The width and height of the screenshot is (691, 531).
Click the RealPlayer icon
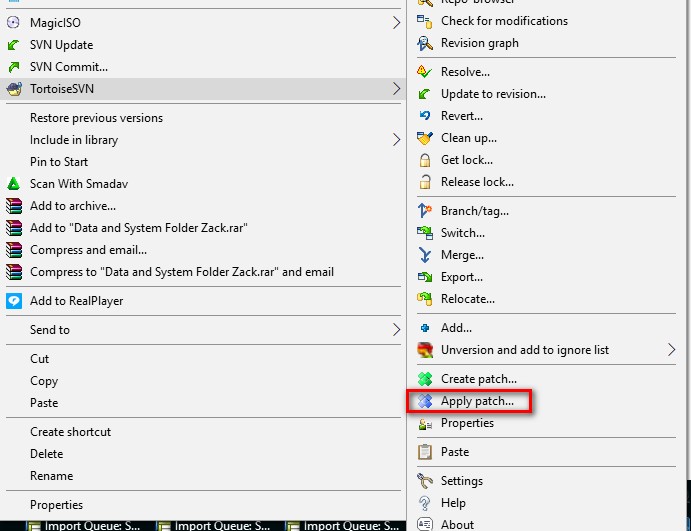point(14,301)
